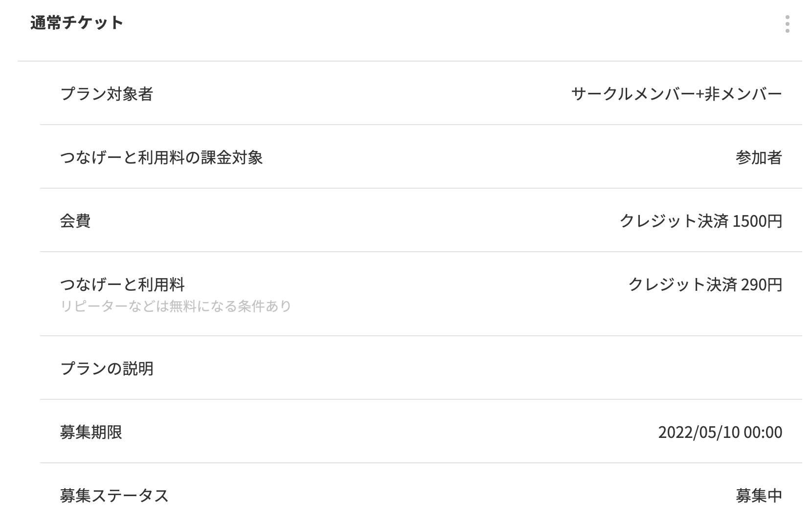Viewport: 812px width, 521px height.
Task: Click the 募集中 status value
Action: tap(759, 496)
